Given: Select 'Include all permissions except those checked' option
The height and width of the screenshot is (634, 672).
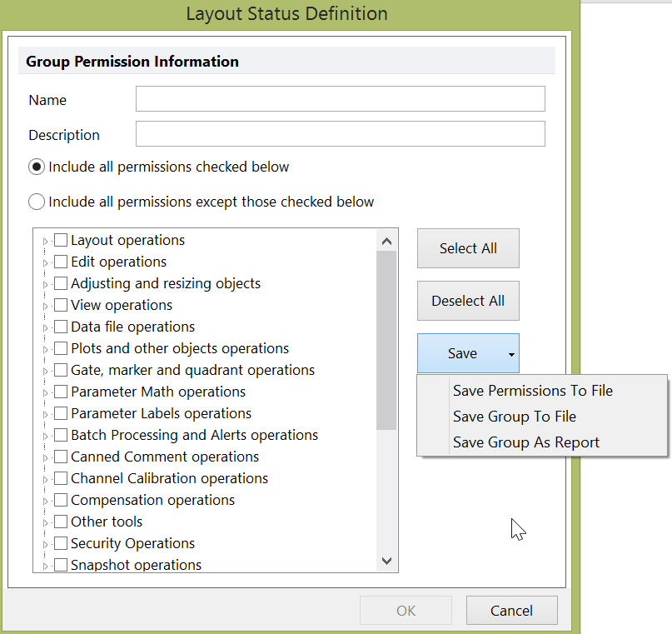Looking at the screenshot, I should click(x=37, y=202).
